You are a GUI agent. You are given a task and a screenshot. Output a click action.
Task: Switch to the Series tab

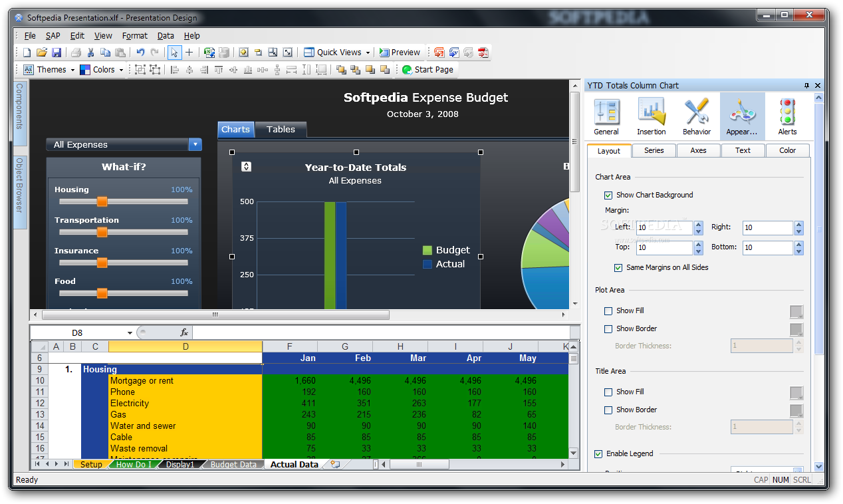[654, 151]
